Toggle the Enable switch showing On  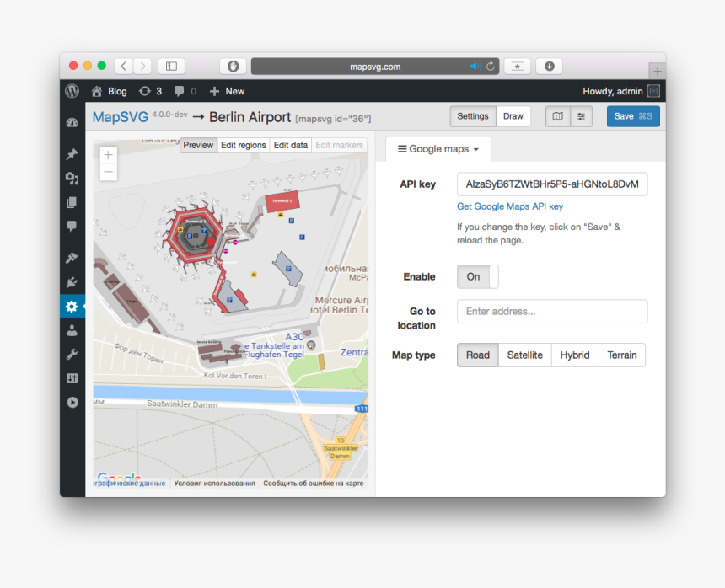click(x=478, y=276)
